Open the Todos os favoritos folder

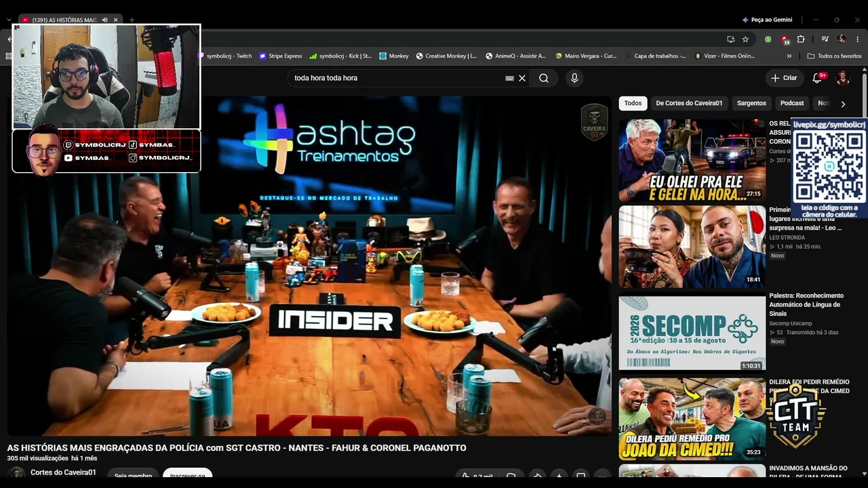(x=835, y=56)
